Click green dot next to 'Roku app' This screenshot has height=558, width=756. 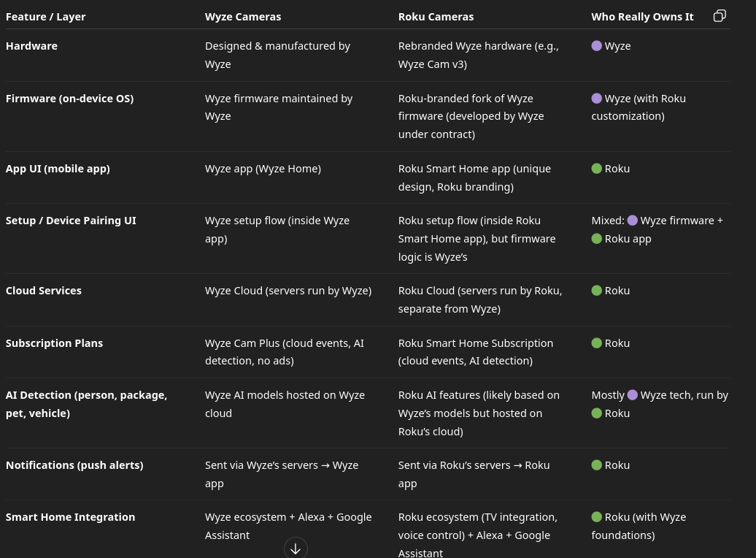click(596, 239)
